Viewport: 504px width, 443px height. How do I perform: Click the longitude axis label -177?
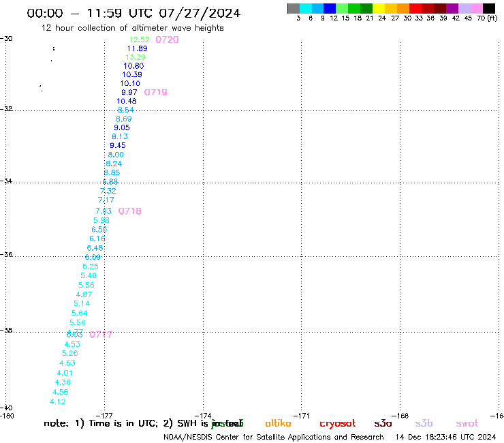point(104,416)
